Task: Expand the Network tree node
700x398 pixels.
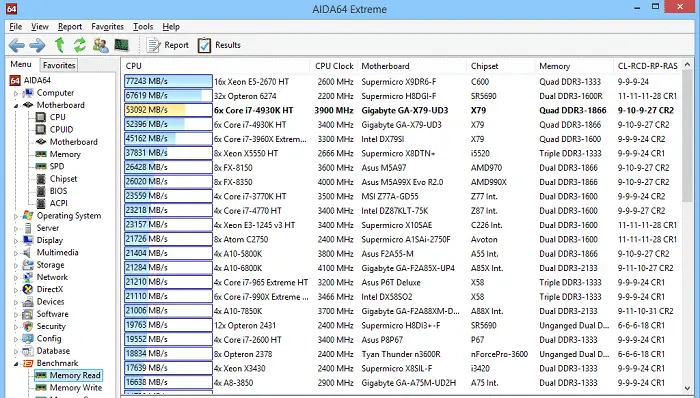Action: point(16,277)
